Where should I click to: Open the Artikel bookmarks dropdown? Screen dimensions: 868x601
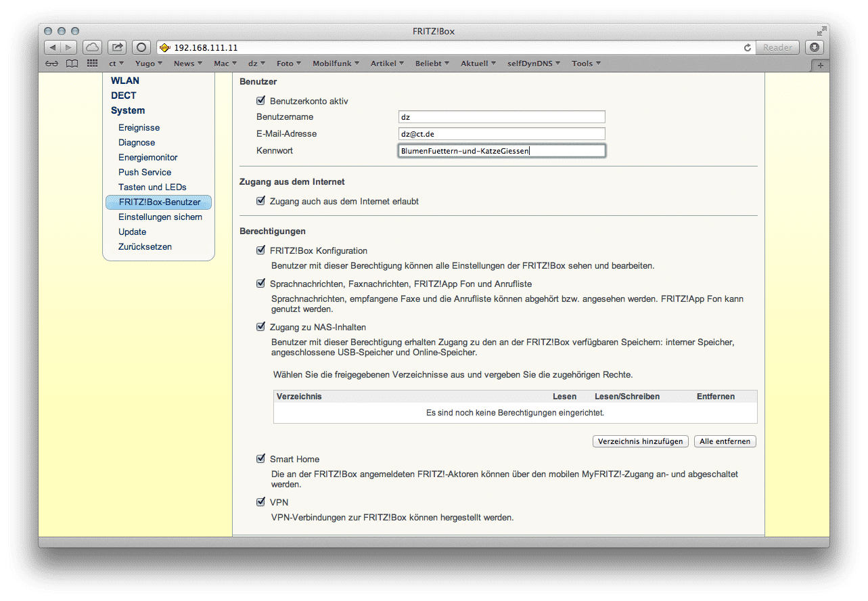point(387,64)
